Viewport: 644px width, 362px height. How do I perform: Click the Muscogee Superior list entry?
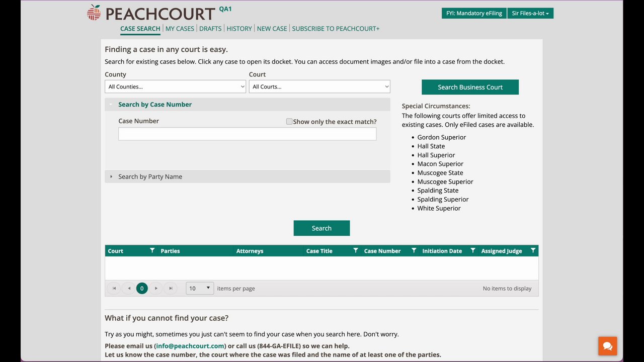[x=445, y=182]
